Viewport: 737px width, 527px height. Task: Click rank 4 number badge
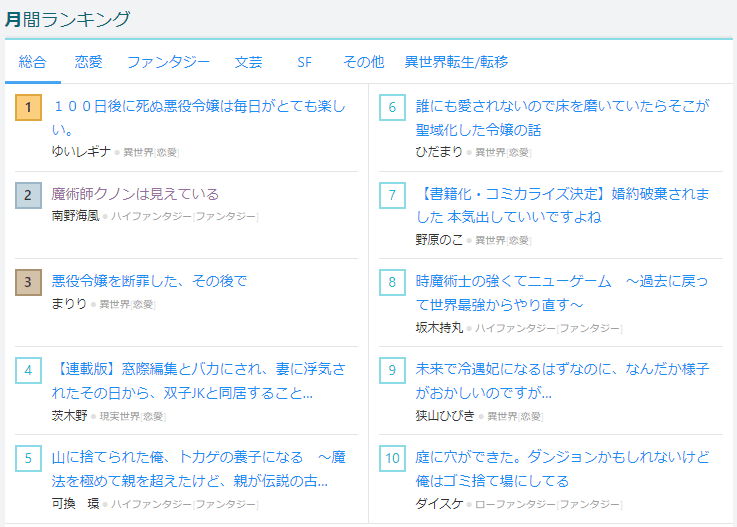tap(28, 370)
